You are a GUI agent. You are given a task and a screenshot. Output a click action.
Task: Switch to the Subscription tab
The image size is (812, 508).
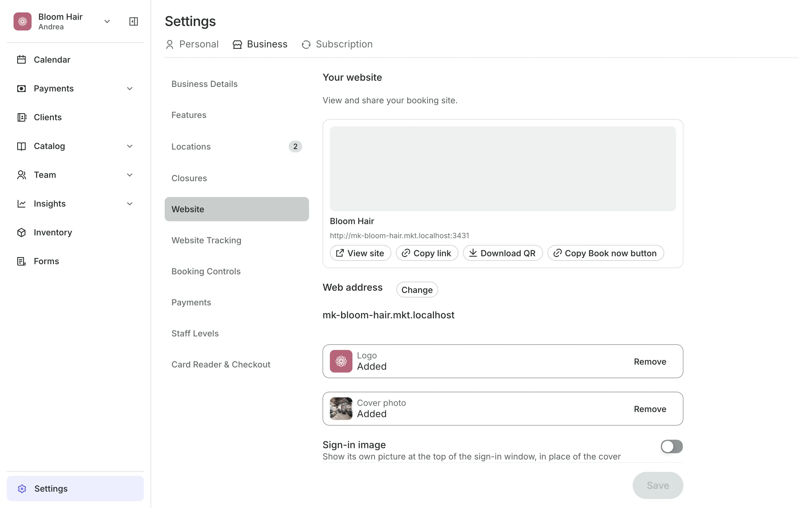(x=337, y=44)
